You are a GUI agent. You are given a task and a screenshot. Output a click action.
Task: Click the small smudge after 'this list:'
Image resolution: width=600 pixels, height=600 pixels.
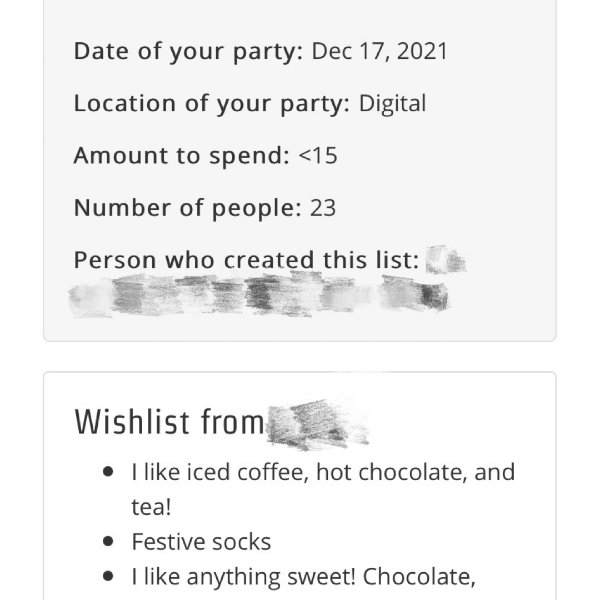[x=445, y=260]
